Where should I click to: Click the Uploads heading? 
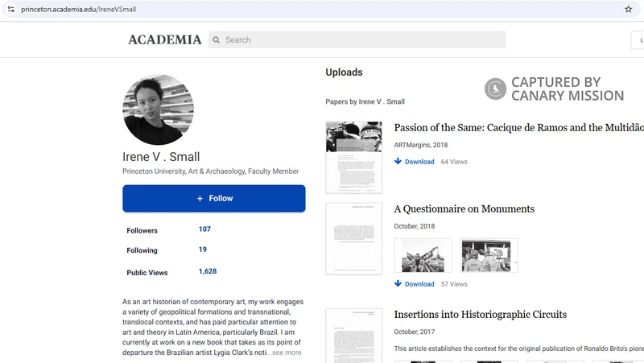(345, 72)
